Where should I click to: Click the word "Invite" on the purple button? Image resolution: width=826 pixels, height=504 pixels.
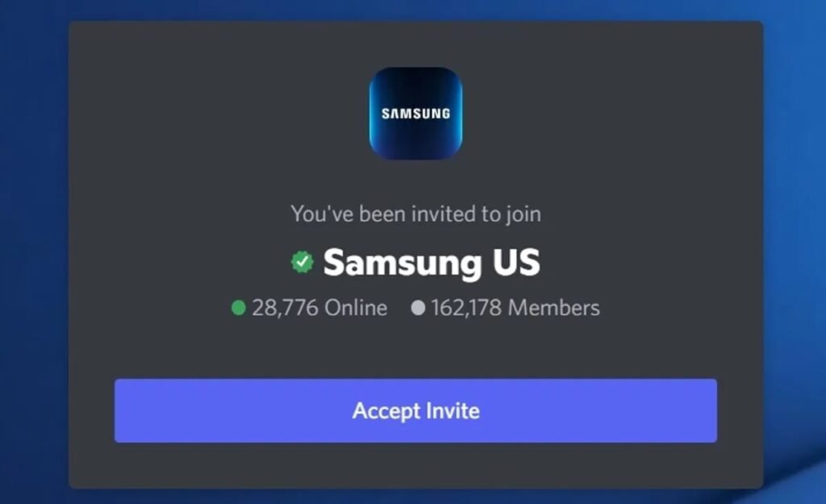tap(453, 410)
